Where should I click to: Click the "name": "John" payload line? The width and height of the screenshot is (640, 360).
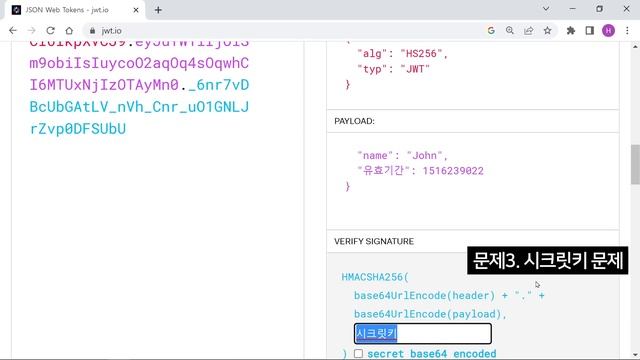(x=402, y=156)
